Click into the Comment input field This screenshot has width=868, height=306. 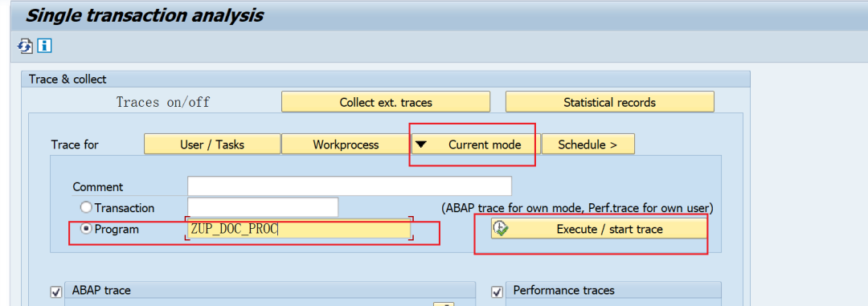click(x=350, y=186)
